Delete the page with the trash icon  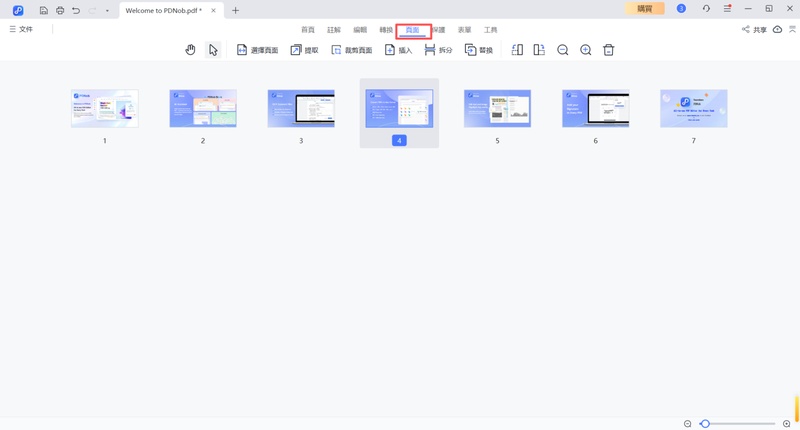click(x=608, y=50)
